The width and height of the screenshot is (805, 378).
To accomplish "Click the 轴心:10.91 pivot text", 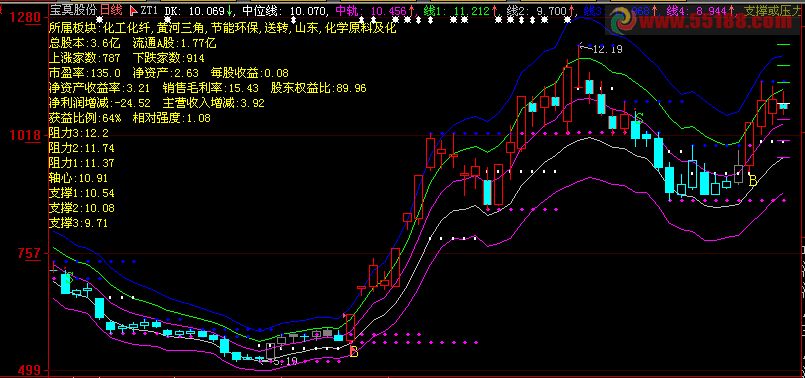I will [x=79, y=178].
